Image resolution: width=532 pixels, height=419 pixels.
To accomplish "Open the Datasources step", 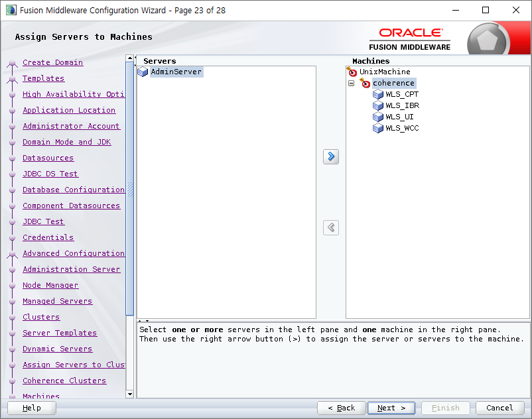I will [x=48, y=158].
